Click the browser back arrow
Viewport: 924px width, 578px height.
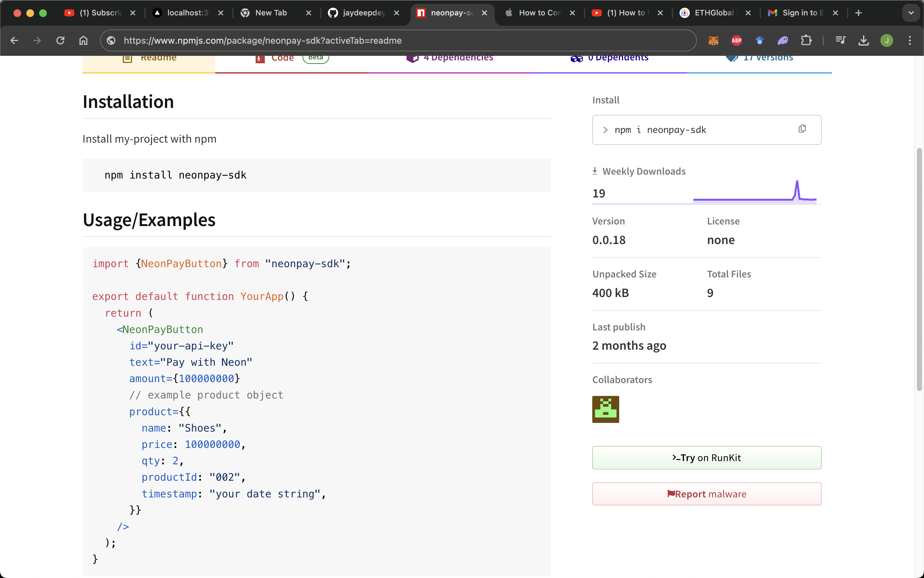click(x=14, y=40)
